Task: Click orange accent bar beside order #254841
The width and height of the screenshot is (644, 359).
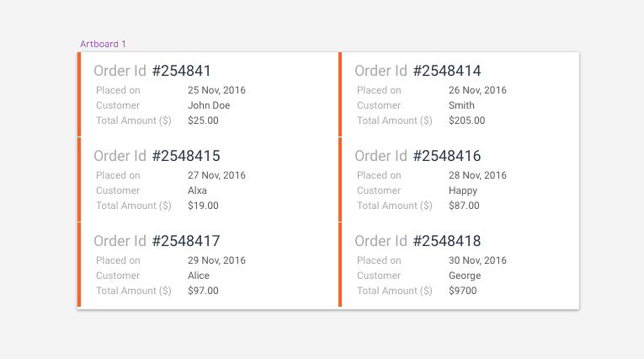Action: (x=79, y=94)
